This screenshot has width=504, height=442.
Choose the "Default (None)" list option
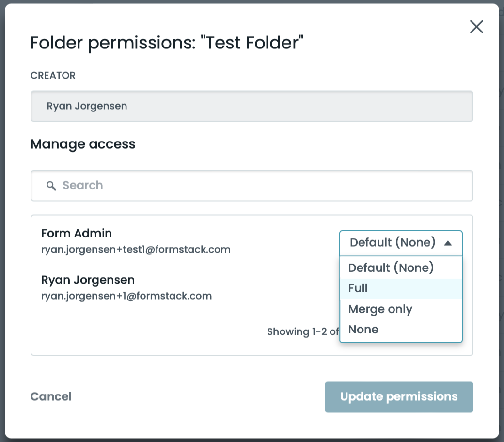pyautogui.click(x=391, y=268)
